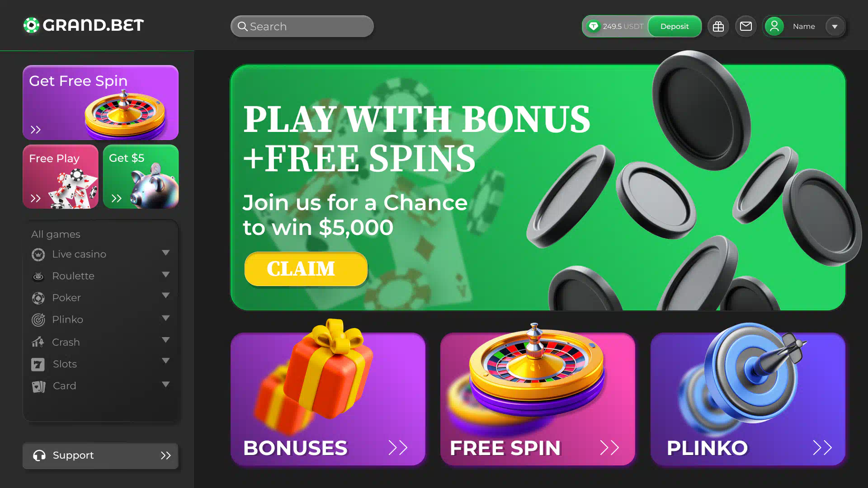Open the gift box rewards icon
Viewport: 868px width, 488px height.
coord(718,27)
